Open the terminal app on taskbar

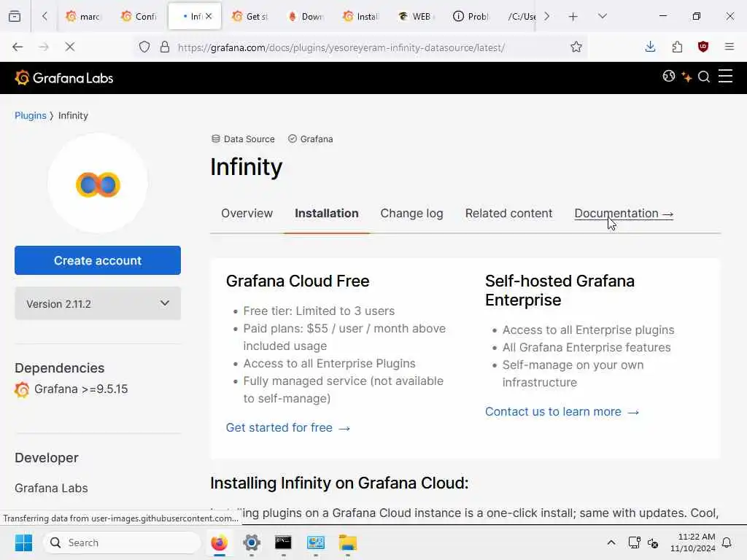click(284, 542)
